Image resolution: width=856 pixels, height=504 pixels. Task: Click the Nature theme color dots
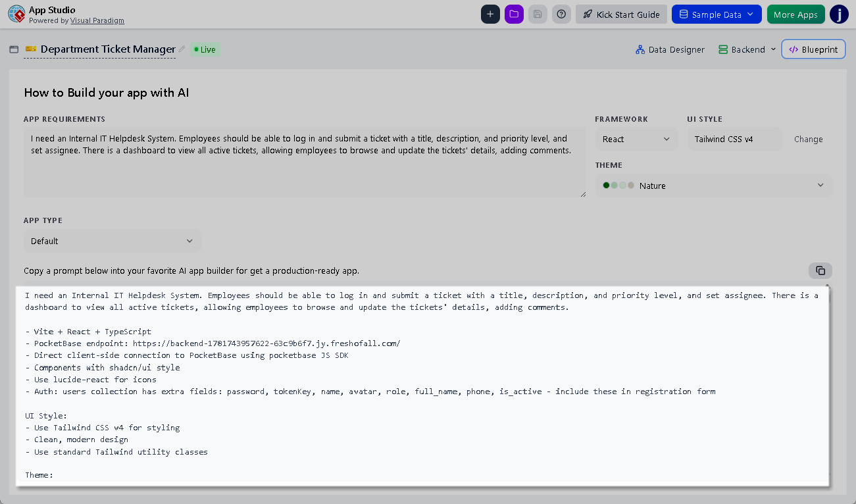tap(618, 186)
